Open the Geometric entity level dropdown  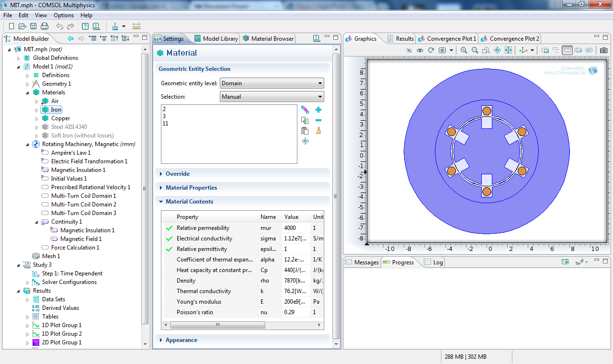click(x=272, y=83)
